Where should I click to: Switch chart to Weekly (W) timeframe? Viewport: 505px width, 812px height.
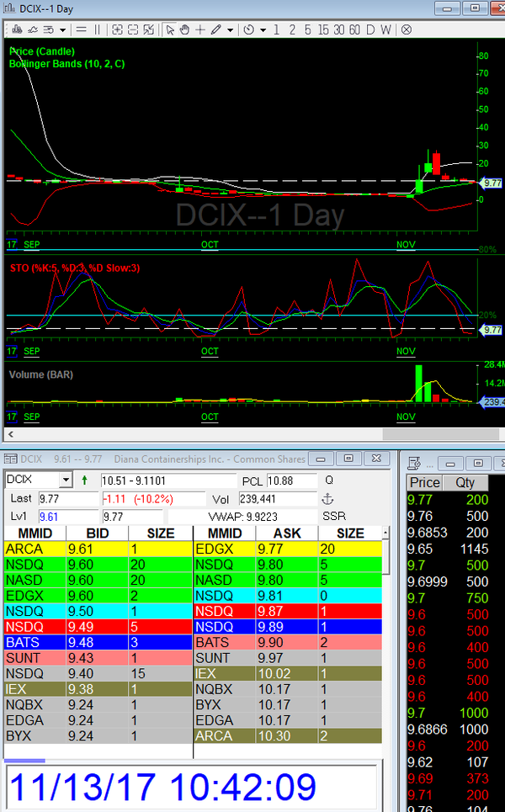point(385,30)
